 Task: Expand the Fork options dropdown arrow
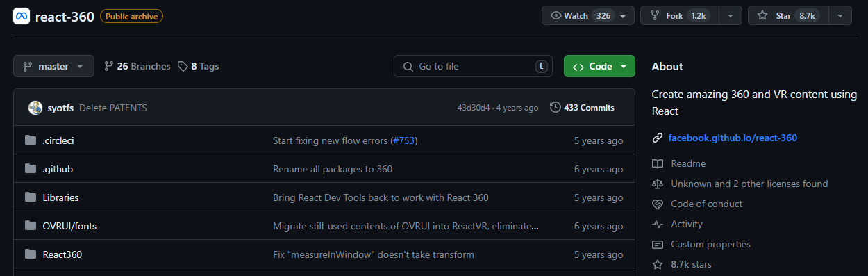pyautogui.click(x=730, y=15)
